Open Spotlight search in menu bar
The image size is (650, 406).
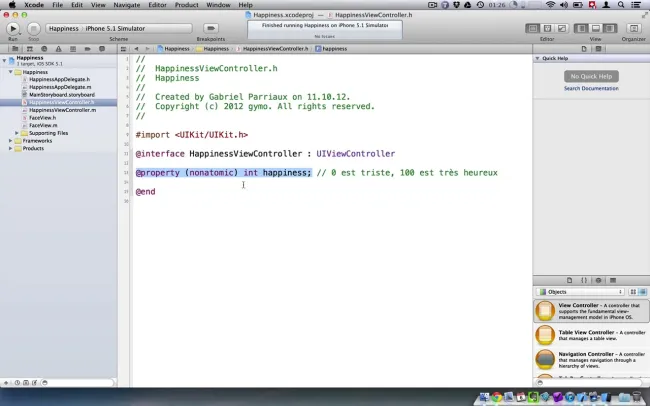pos(621,5)
